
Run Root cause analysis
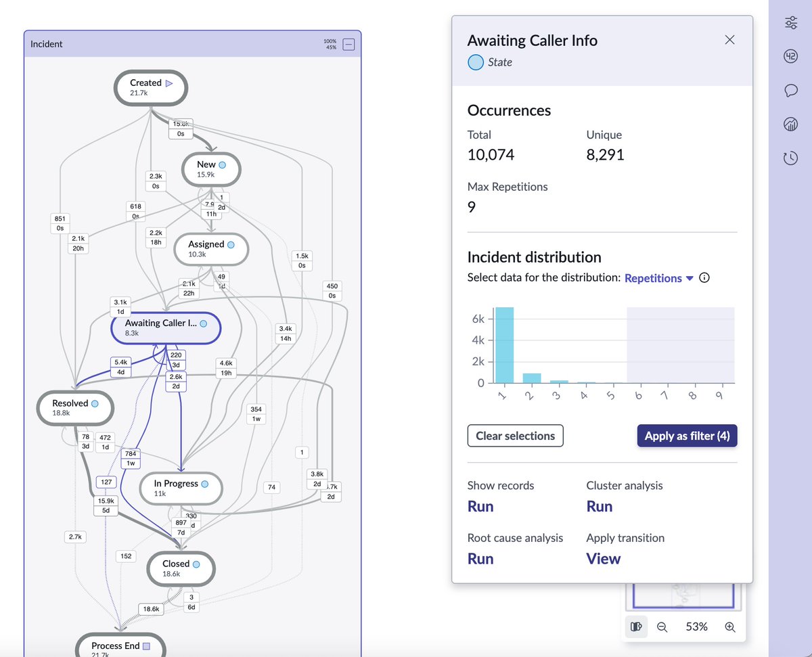(x=480, y=558)
